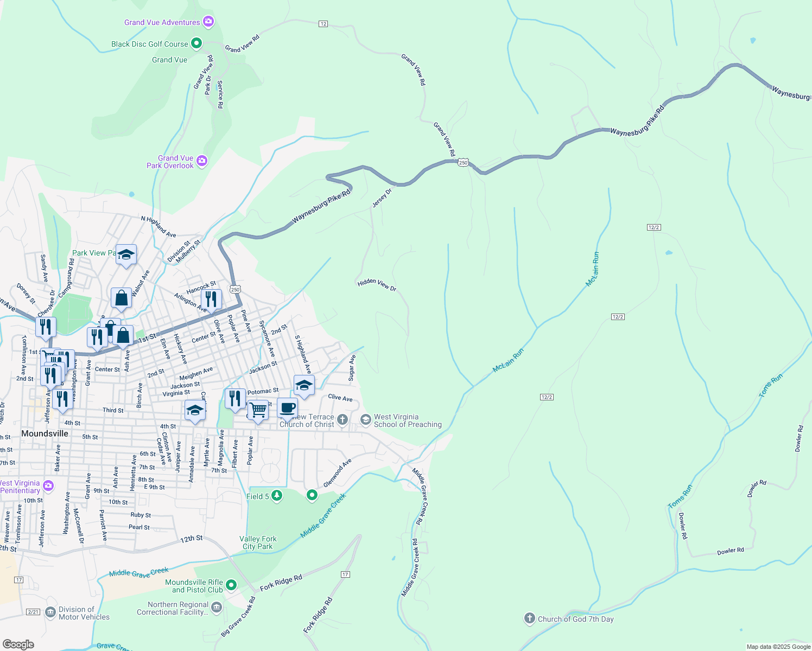Open the Map data ©2025 Google notice
The width and height of the screenshot is (812, 651).
click(x=778, y=647)
